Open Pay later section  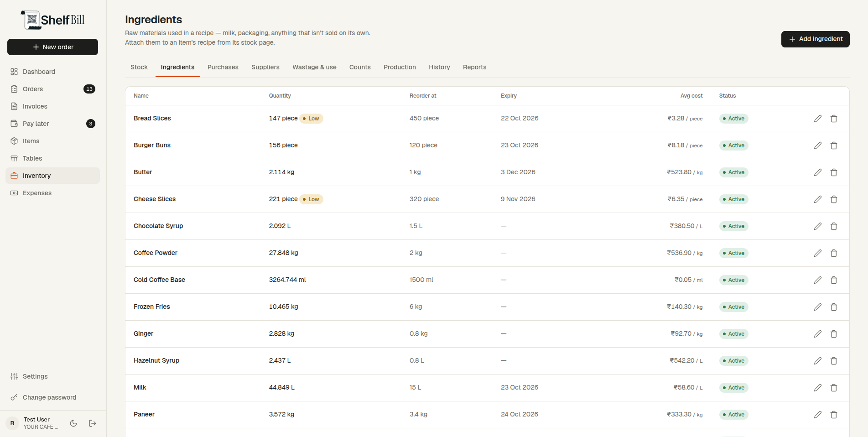click(53, 124)
